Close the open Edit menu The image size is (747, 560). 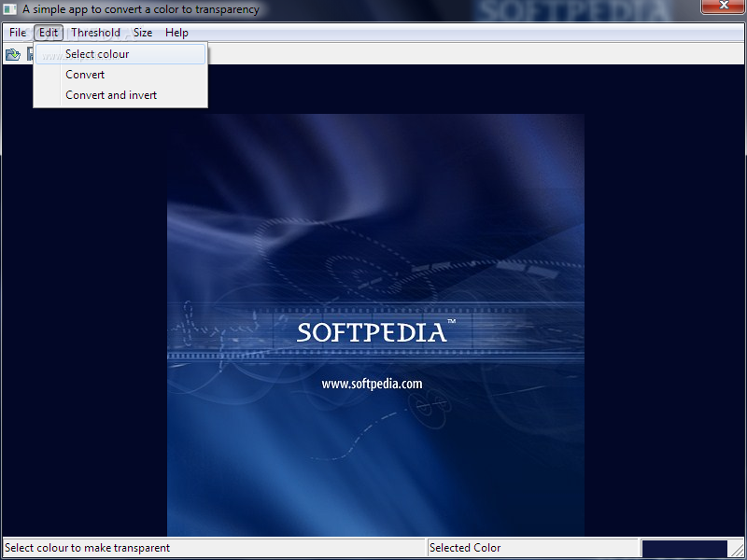tap(49, 33)
